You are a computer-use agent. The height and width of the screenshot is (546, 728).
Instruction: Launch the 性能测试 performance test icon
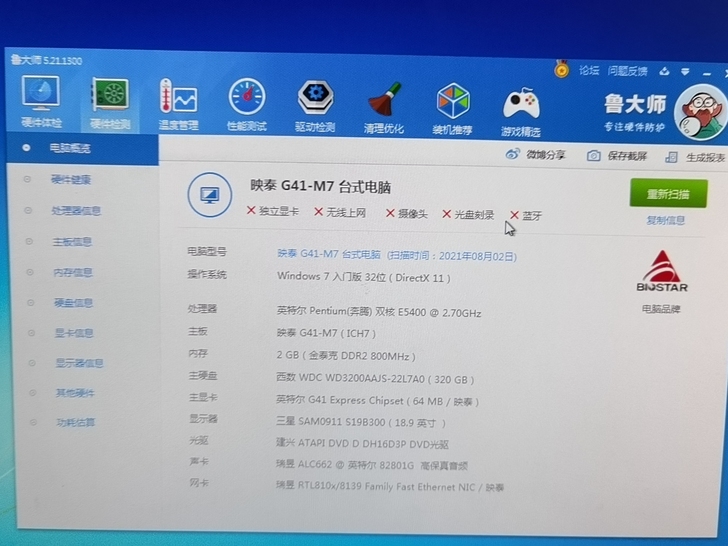point(247,105)
